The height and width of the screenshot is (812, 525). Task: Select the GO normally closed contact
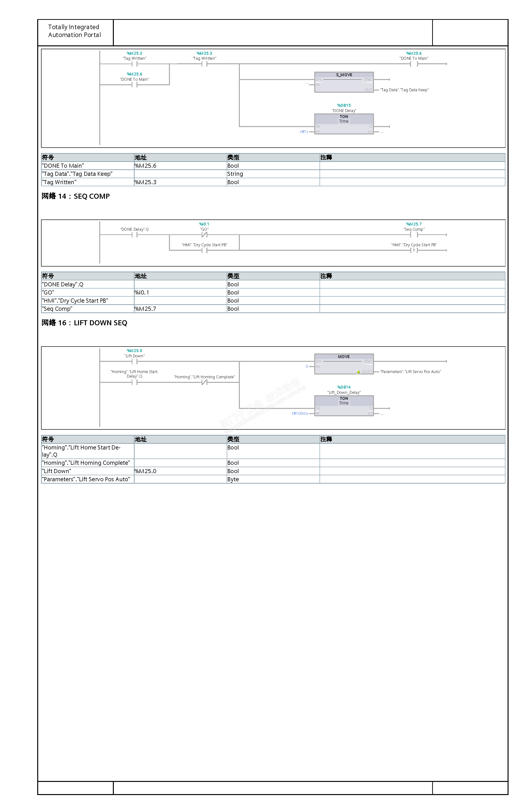204,235
